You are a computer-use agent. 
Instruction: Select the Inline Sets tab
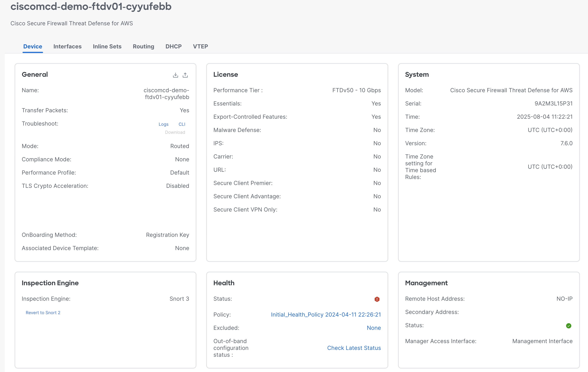[x=107, y=46]
